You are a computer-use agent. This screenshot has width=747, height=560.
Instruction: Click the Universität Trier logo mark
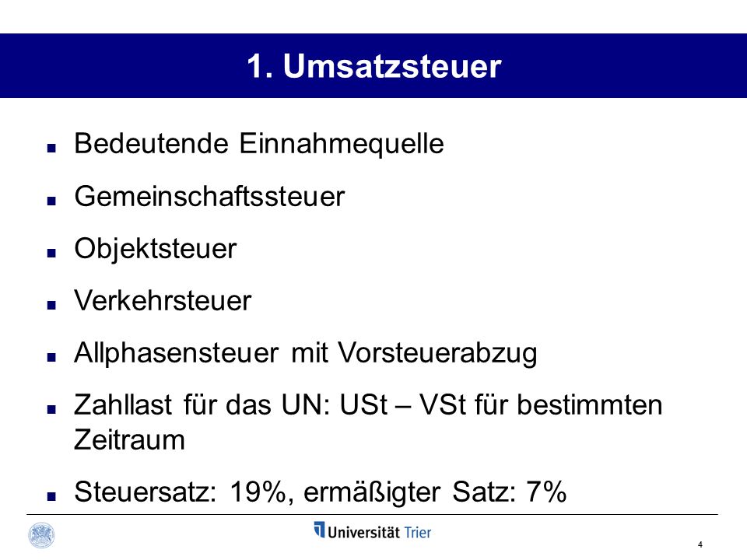[319, 530]
